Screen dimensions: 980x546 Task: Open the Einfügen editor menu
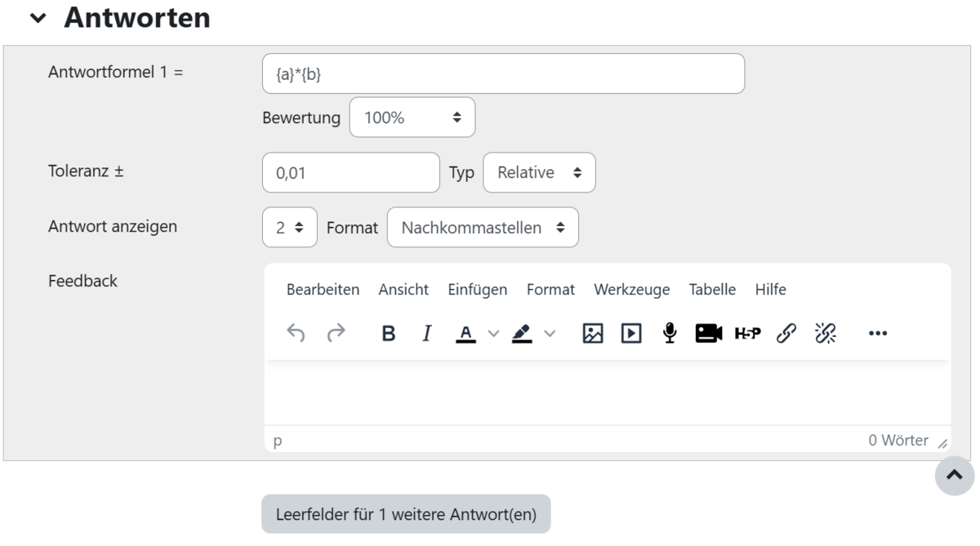(477, 290)
